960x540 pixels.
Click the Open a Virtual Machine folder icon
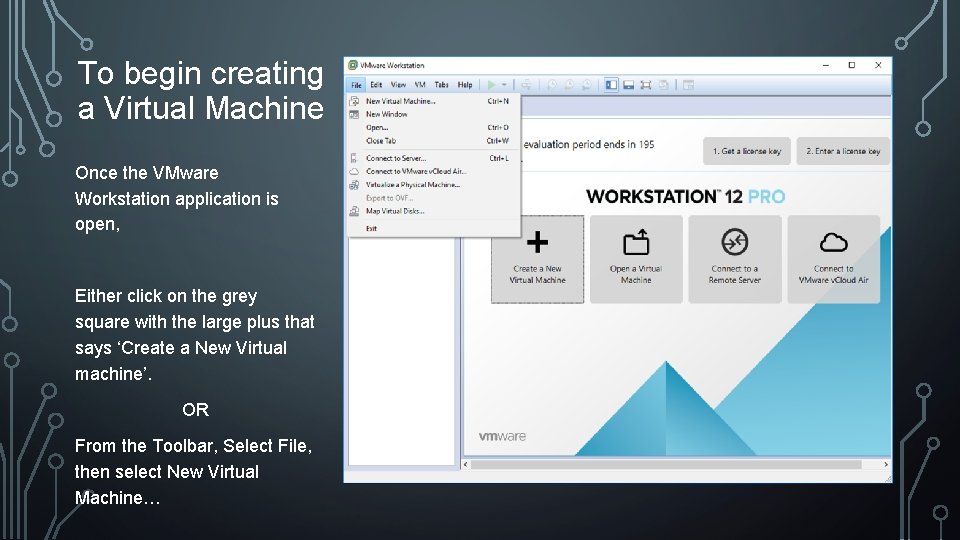(636, 242)
